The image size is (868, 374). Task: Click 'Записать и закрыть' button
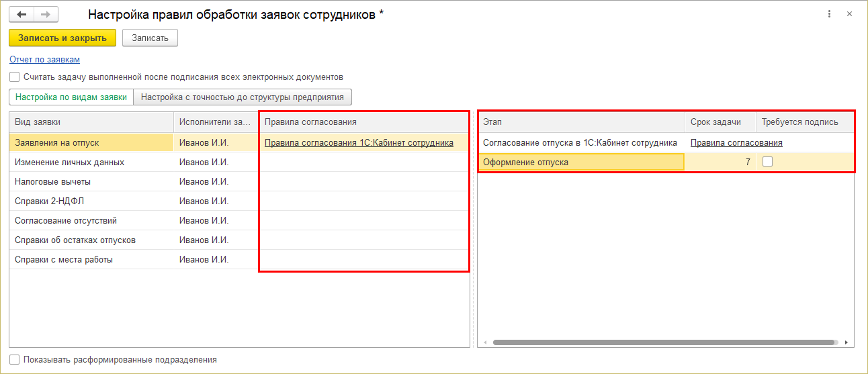click(x=62, y=38)
